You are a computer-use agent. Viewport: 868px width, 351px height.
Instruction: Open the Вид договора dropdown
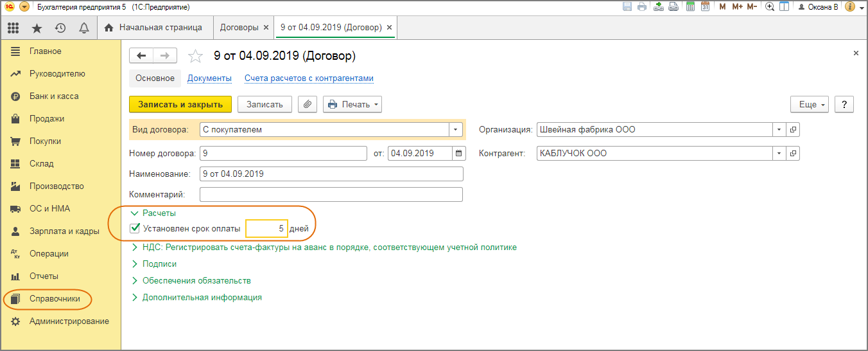[x=456, y=130]
